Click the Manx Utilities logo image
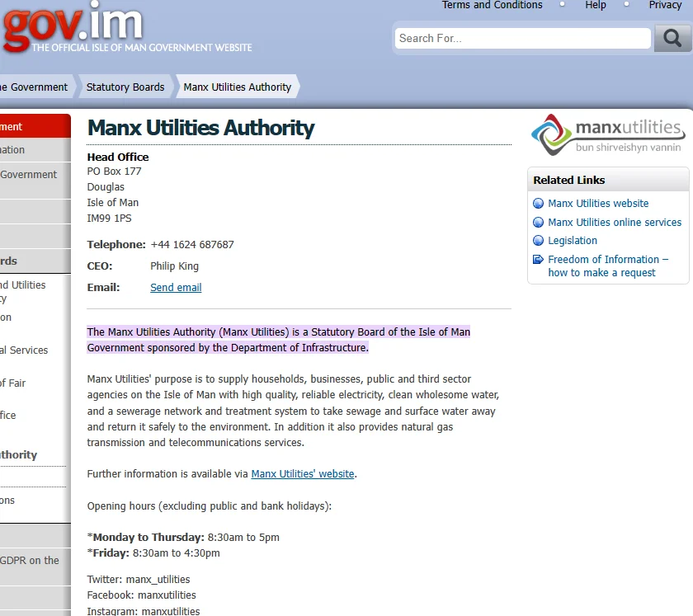This screenshot has height=616, width=693. click(608, 134)
